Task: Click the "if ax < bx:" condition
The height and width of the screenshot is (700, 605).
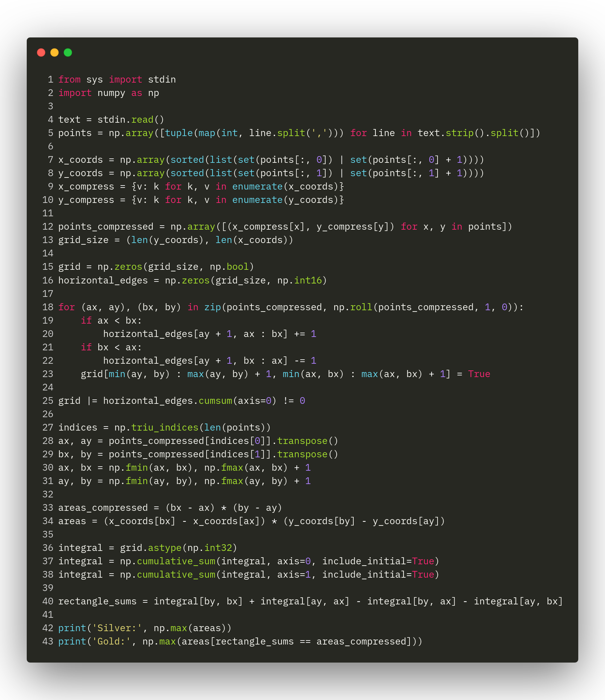Action: (x=111, y=321)
